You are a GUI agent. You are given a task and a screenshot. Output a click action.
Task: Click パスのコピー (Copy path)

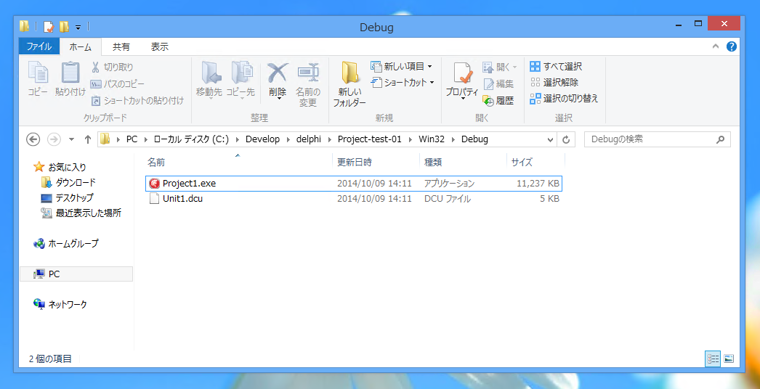click(x=117, y=84)
